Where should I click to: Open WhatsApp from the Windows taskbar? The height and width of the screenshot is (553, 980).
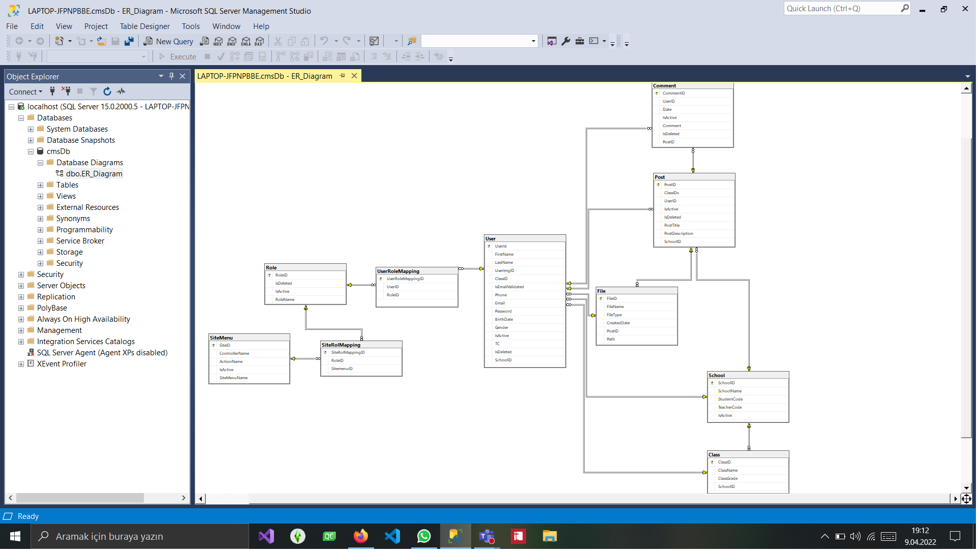[423, 536]
